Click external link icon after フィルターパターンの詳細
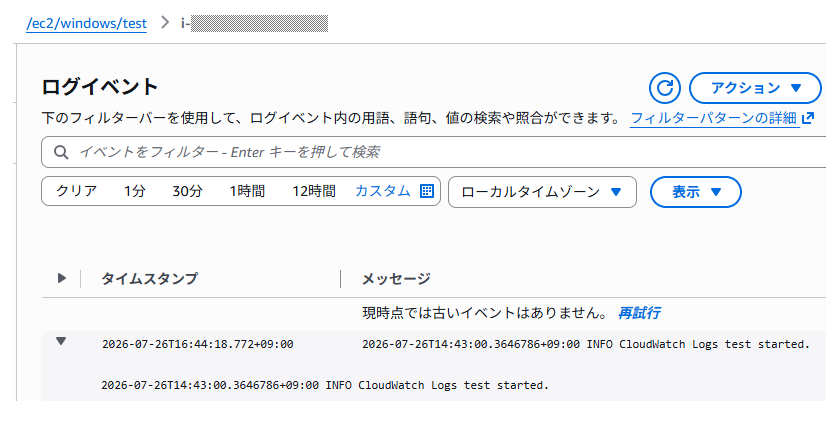The width and height of the screenshot is (840, 421). [808, 118]
